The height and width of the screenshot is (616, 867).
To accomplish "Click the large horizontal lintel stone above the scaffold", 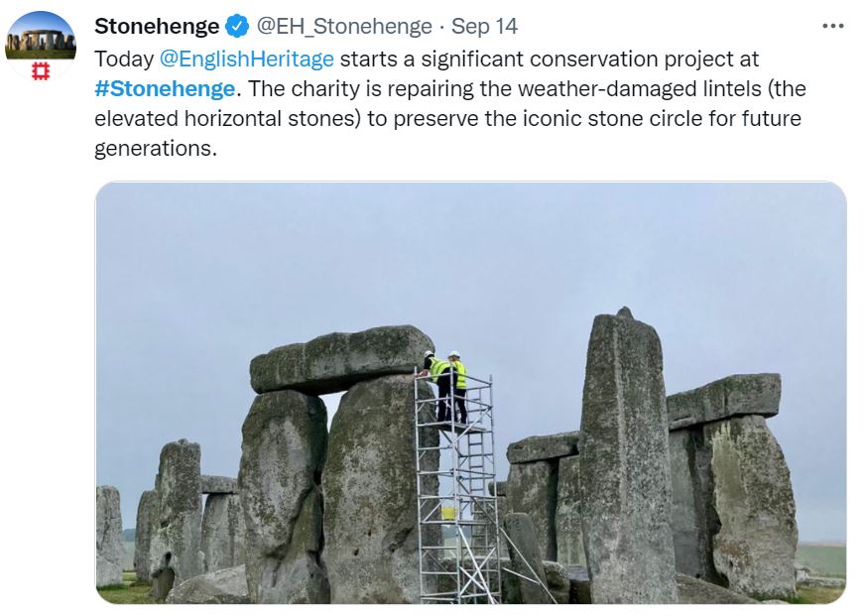I will (x=340, y=357).
